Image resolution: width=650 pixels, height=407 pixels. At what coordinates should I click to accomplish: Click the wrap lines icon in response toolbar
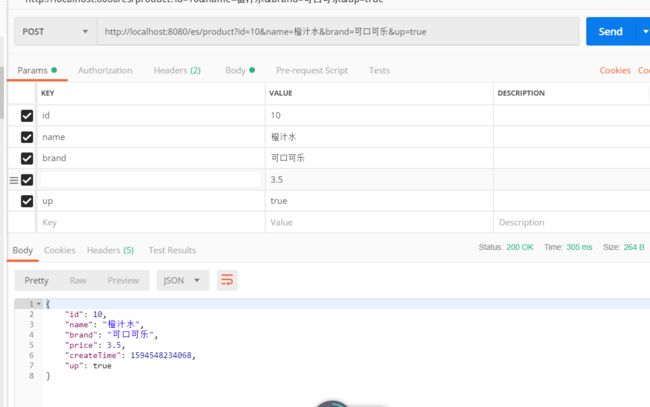pyautogui.click(x=227, y=280)
